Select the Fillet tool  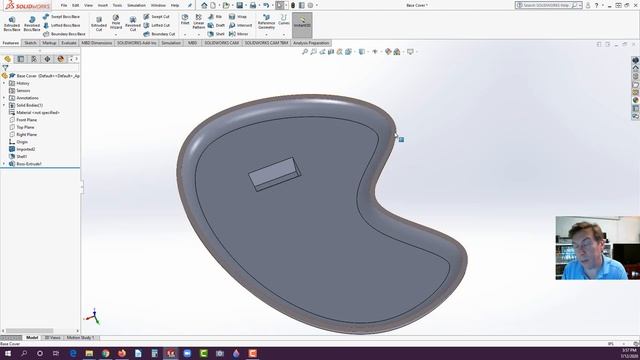185,20
